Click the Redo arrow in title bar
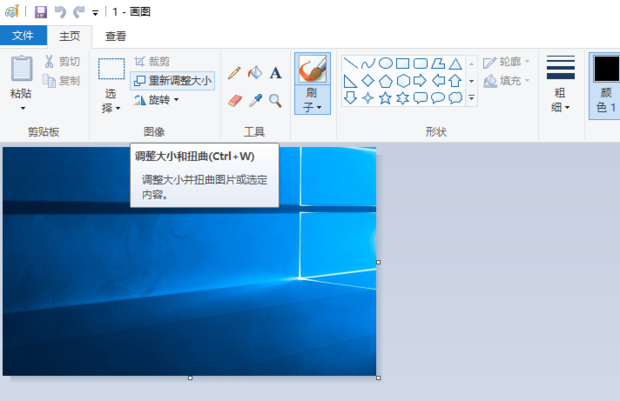The width and height of the screenshot is (620, 401). pos(79,12)
